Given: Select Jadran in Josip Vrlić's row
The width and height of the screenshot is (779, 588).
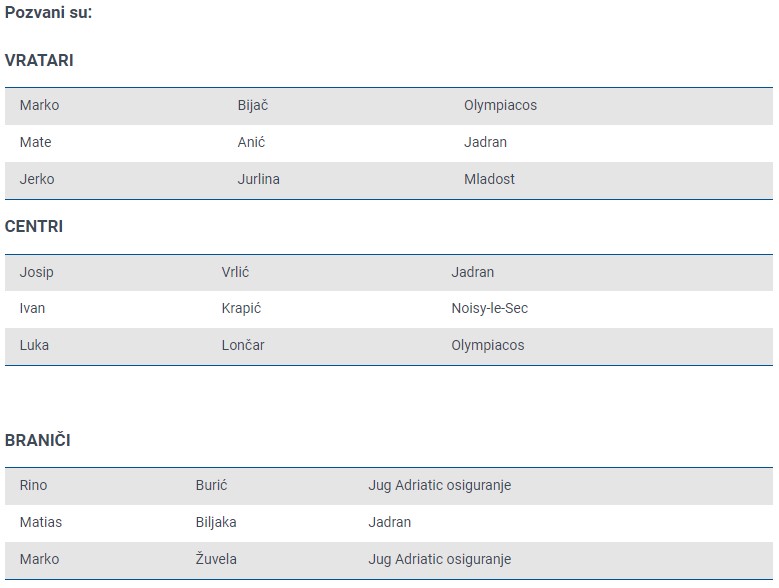Looking at the screenshot, I should (472, 272).
